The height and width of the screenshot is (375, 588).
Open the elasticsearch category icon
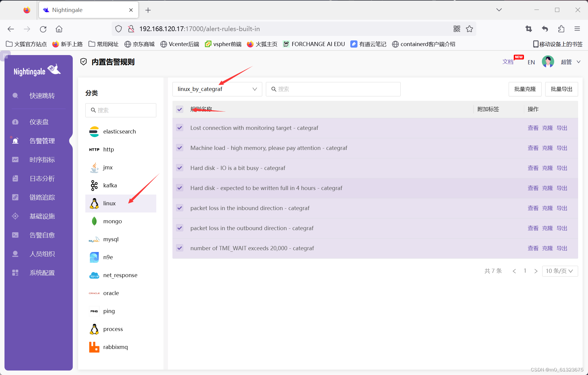click(x=94, y=132)
